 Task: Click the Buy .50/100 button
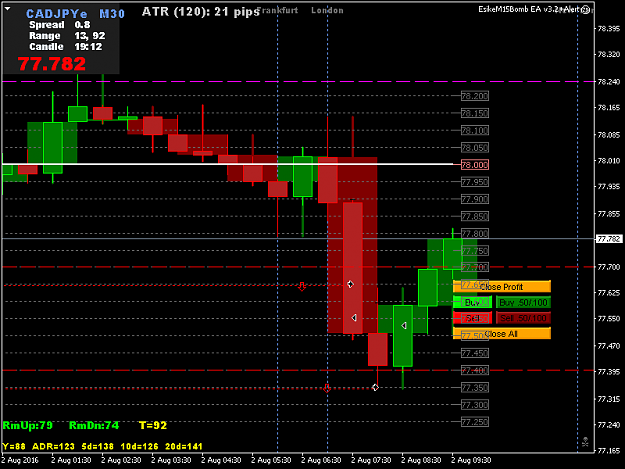click(523, 302)
